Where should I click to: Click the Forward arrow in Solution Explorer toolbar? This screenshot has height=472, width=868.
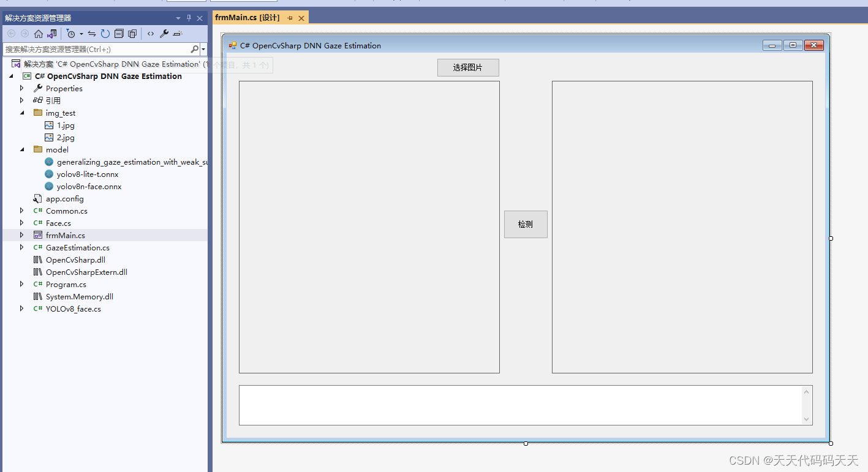[x=25, y=34]
